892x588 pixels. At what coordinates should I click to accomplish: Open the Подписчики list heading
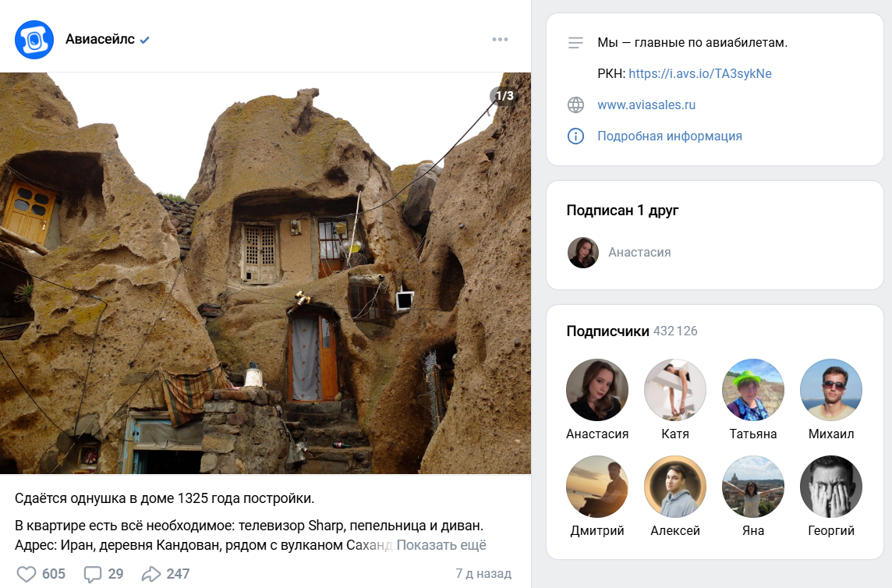pos(607,331)
